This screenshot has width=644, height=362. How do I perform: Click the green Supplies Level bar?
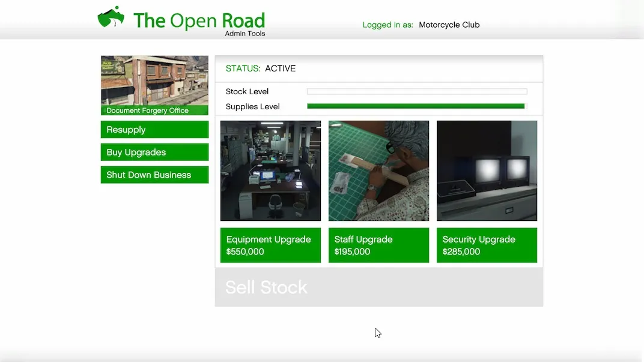416,106
